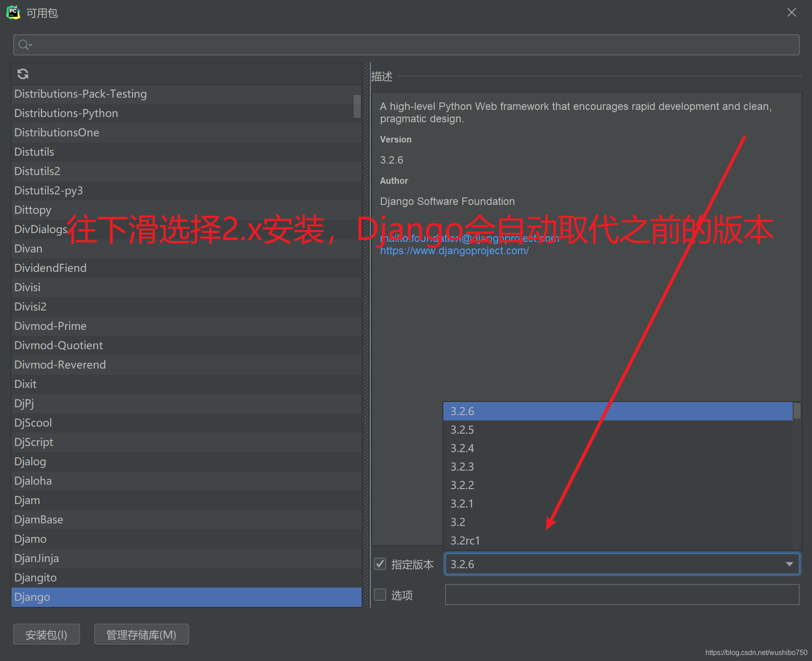Select the DjScript package

coord(187,442)
